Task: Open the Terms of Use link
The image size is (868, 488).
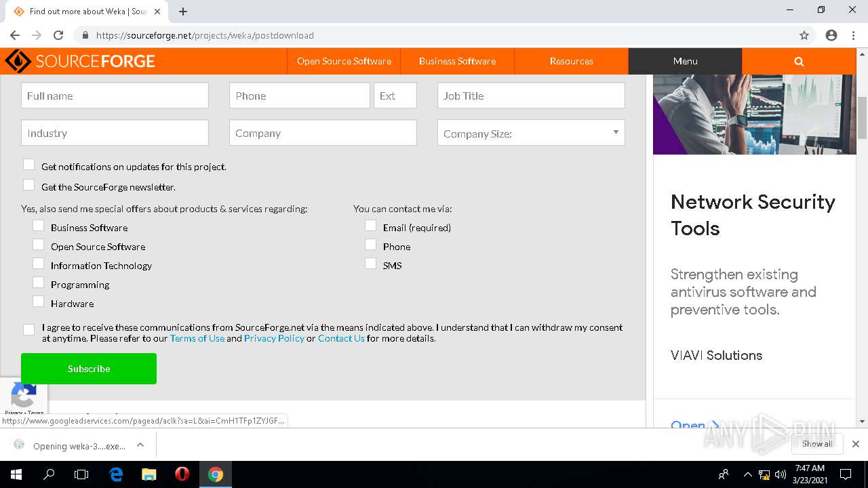Action: [x=197, y=338]
